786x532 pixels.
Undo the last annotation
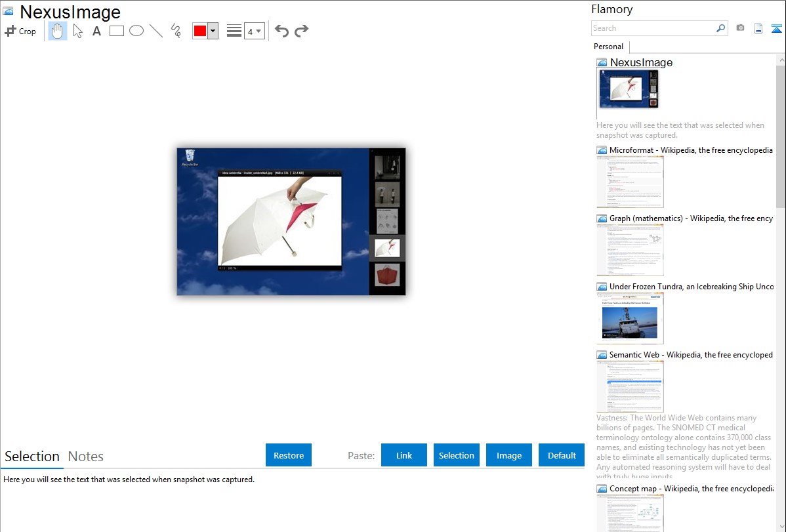[x=281, y=31]
